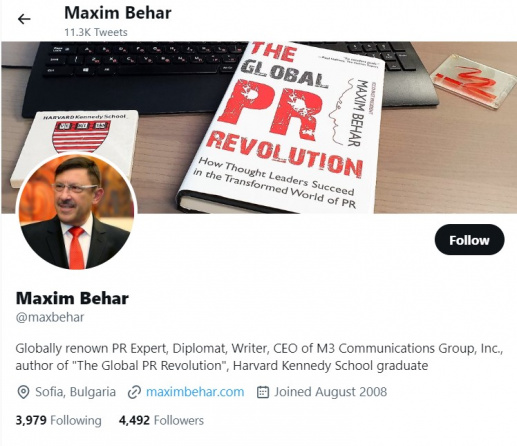The width and height of the screenshot is (517, 446).
Task: Click the Maxim Behar header title
Action: 118,13
